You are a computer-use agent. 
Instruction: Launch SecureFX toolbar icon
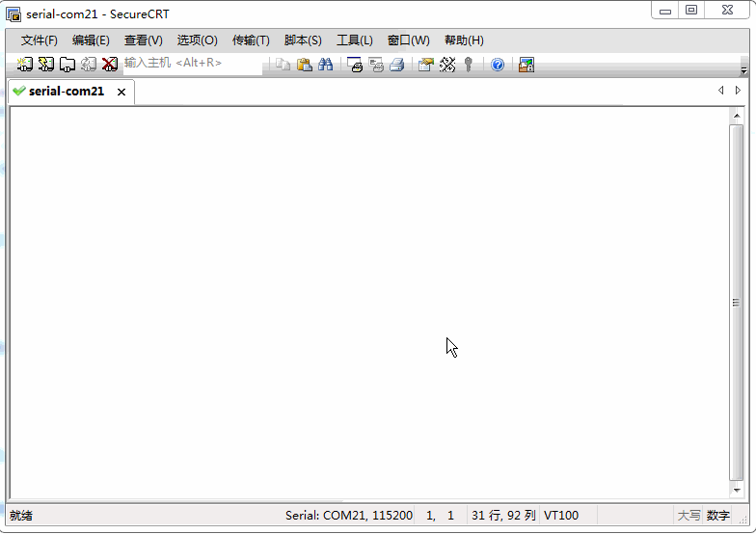click(x=526, y=64)
